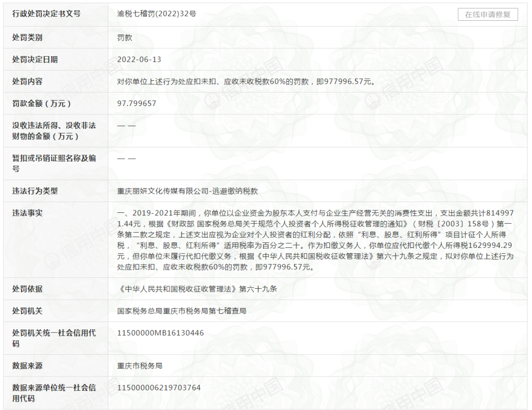
Task: Select 重庆丽妍文化传媒有限公司-逃避缴纳税款 value
Action: (187, 191)
